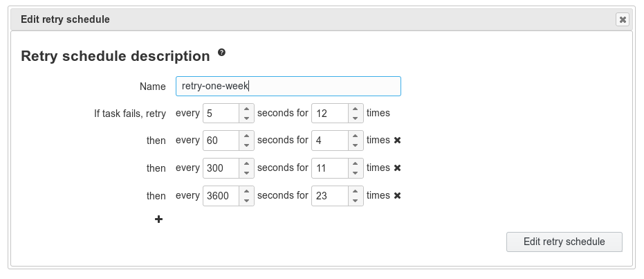Close the Edit retry schedule dialog
644x279 pixels.
622,20
